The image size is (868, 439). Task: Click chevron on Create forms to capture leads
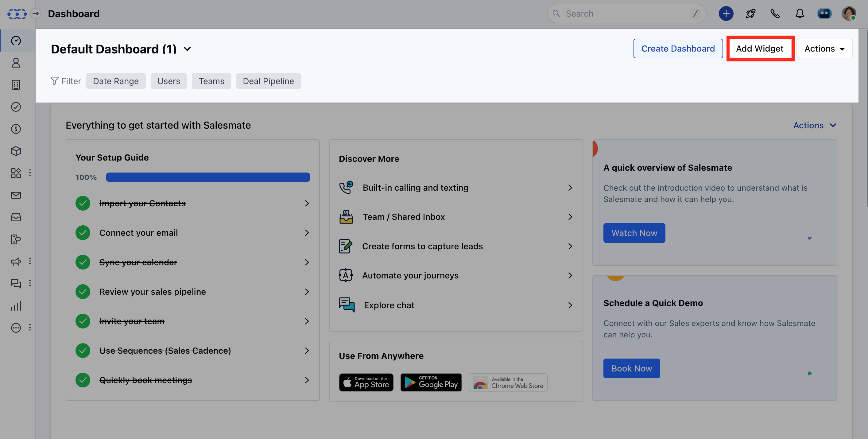coord(570,246)
